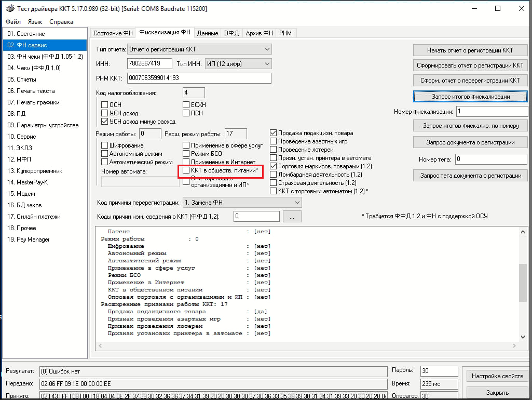Click Начать отчет о регистрации ККТ
Image resolution: width=532 pixels, height=400 pixels.
tap(470, 50)
